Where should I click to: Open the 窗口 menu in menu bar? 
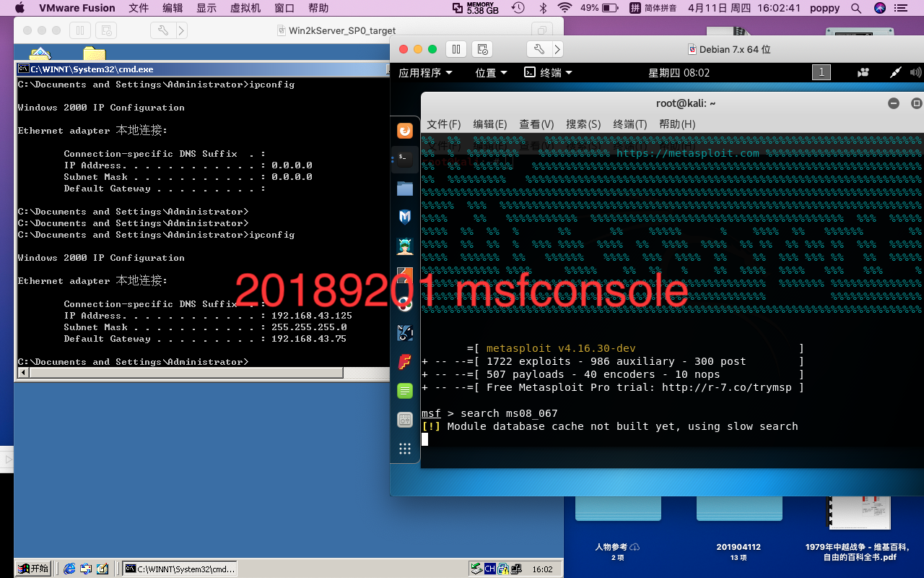(284, 8)
